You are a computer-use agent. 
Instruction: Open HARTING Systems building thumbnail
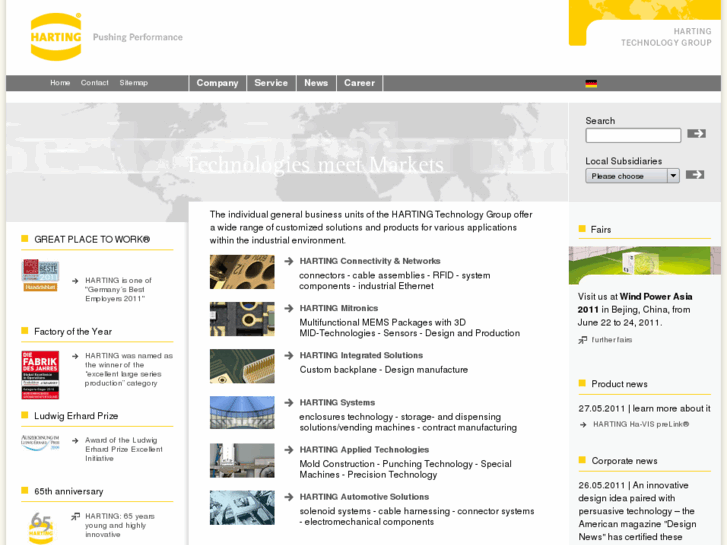[x=242, y=413]
